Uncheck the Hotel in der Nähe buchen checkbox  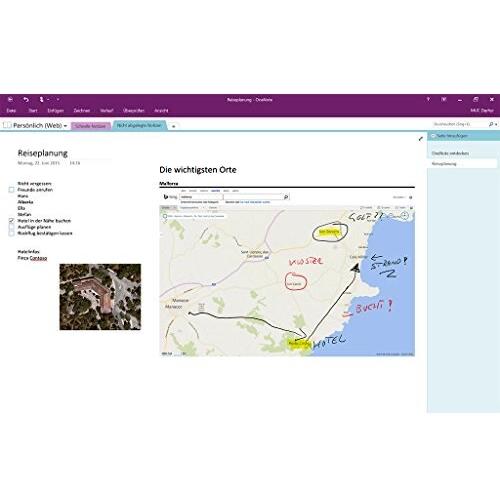click(11, 221)
